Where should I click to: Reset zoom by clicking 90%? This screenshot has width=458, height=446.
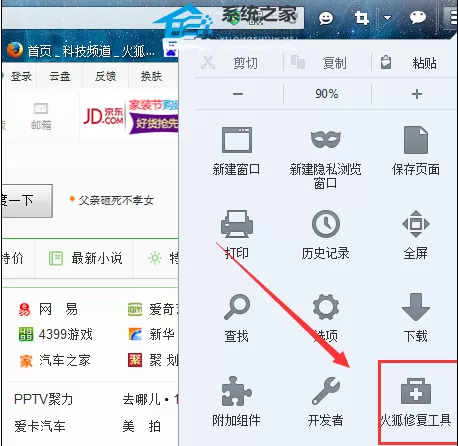327,94
